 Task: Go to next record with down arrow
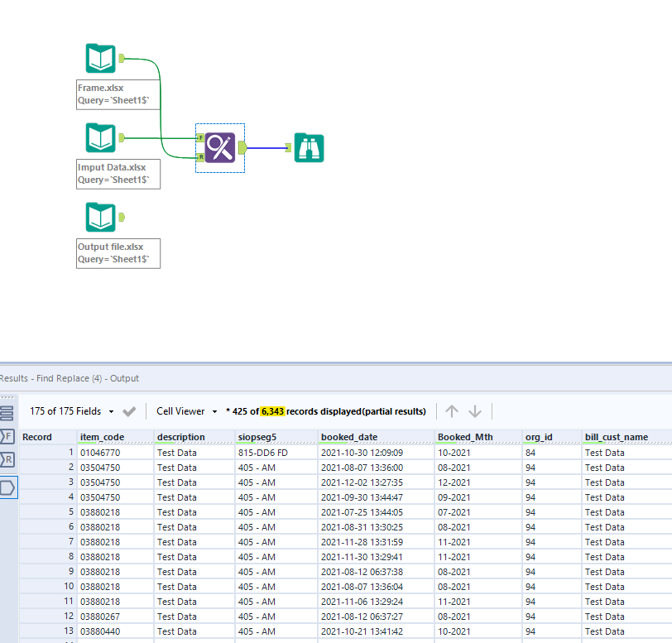click(x=475, y=411)
